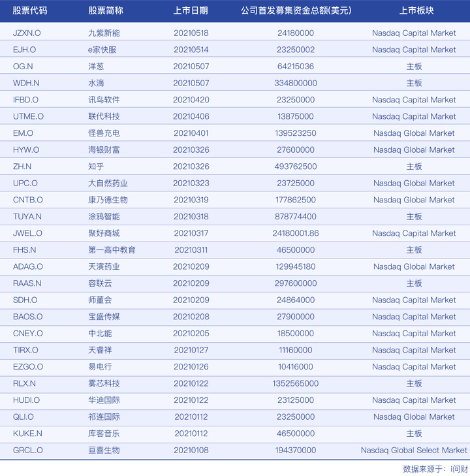Select stock code HYW.O
This screenshot has height=476, width=470.
(x=26, y=150)
